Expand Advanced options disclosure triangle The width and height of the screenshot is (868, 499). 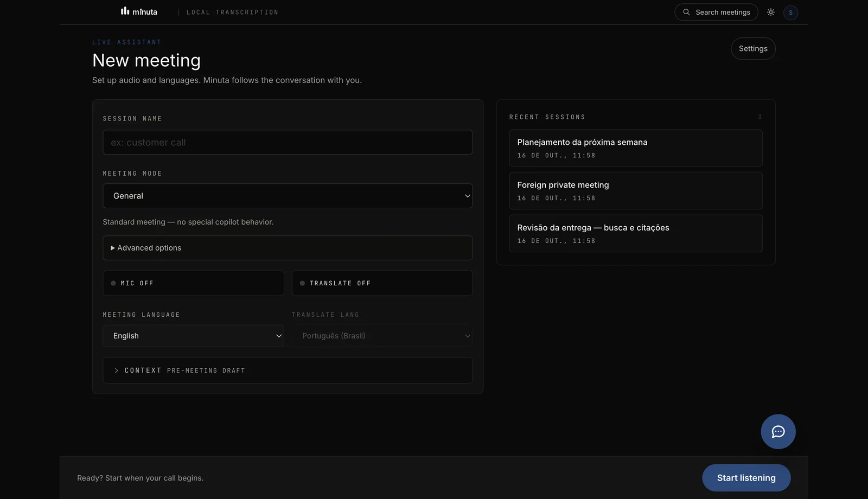pos(113,248)
